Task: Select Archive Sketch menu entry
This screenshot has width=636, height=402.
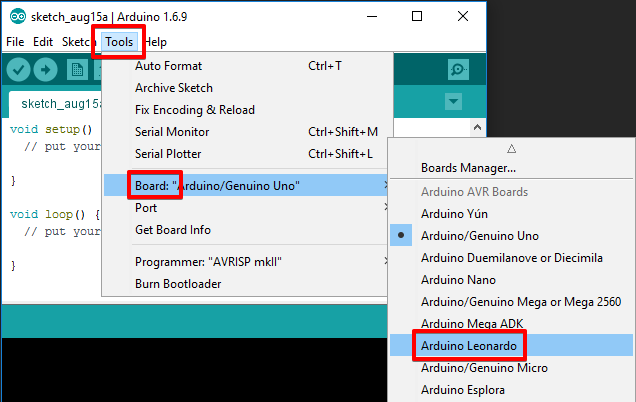Action: click(x=247, y=88)
